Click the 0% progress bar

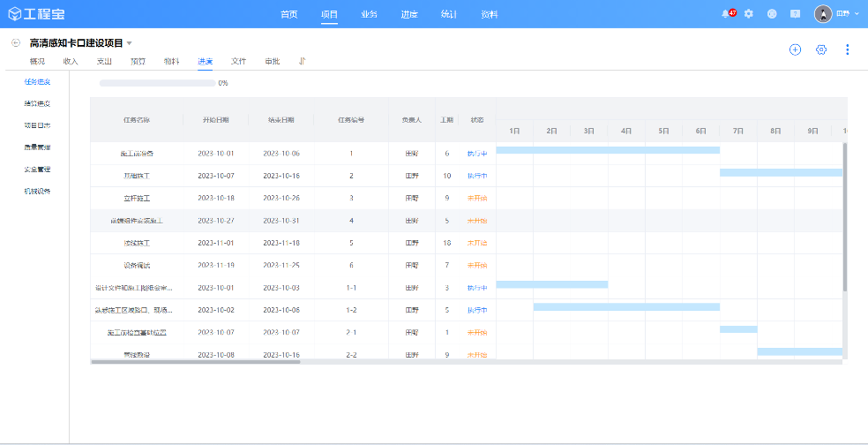(158, 83)
